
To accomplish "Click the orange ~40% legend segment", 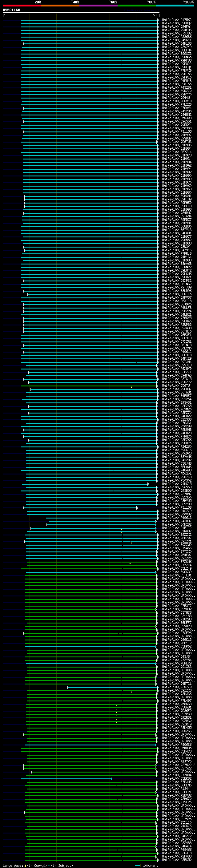I will pyautogui.click(x=60, y=6).
